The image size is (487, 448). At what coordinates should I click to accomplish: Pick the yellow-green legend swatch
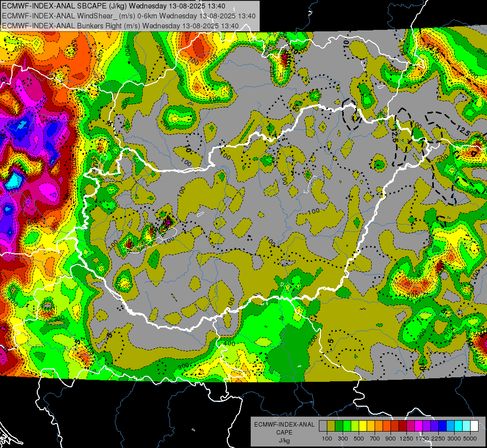coord(355,426)
